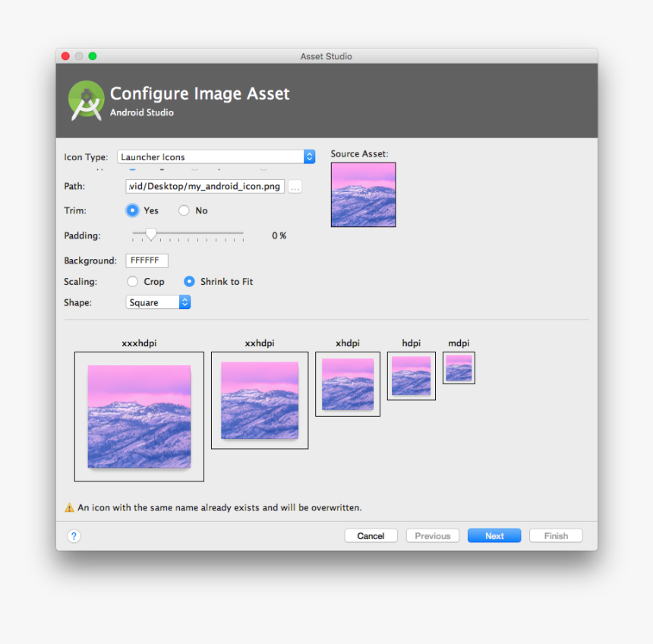
Task: Select the mdpi icon preview
Action: [x=459, y=368]
